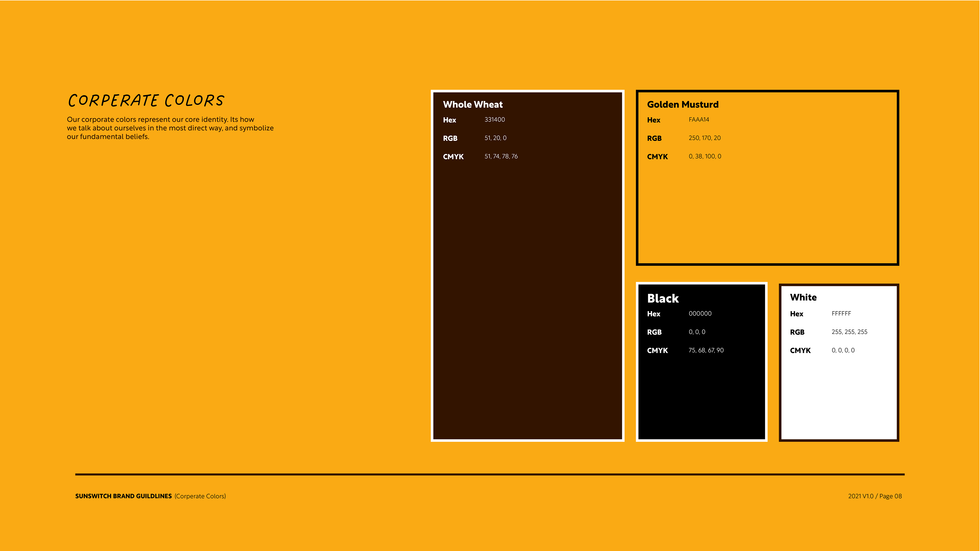Click the 2021 V1.0 / Page 08 label

[x=875, y=496]
